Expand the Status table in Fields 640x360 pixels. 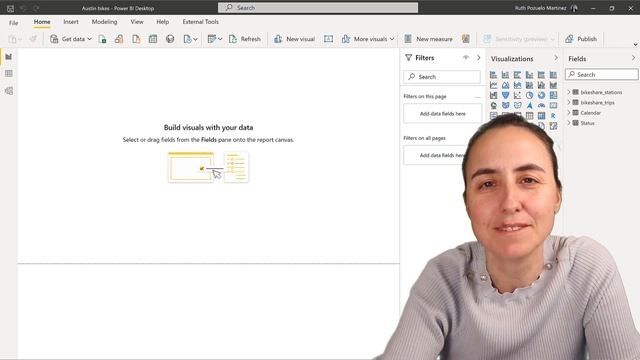coord(569,123)
